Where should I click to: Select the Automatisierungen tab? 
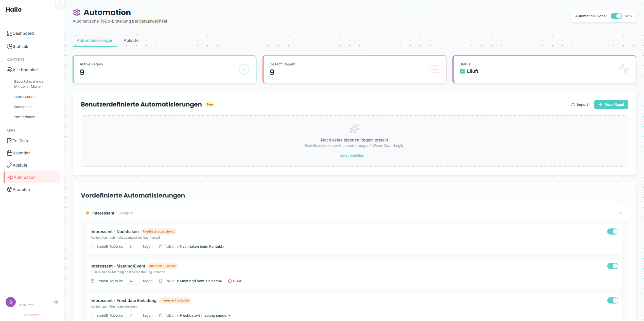[x=95, y=41]
